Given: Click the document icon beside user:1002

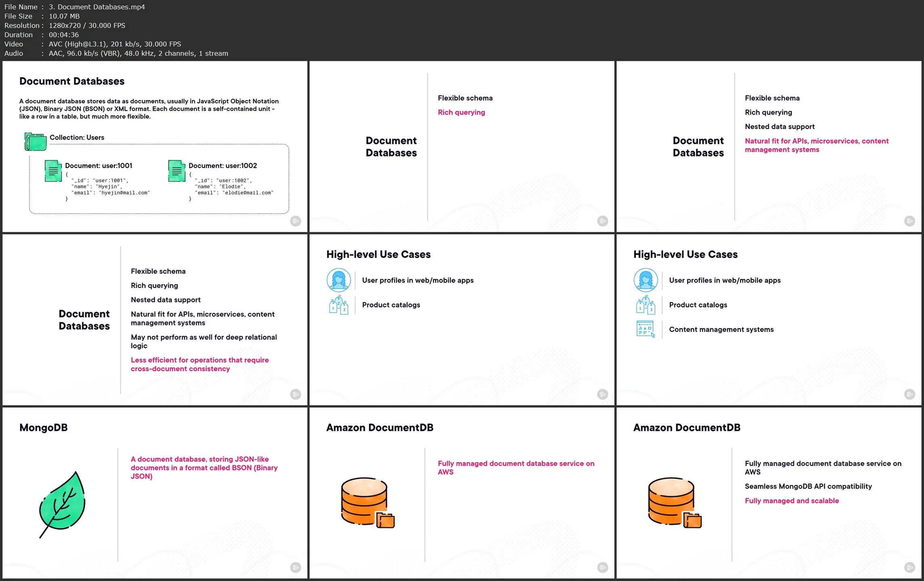Looking at the screenshot, I should (x=177, y=171).
